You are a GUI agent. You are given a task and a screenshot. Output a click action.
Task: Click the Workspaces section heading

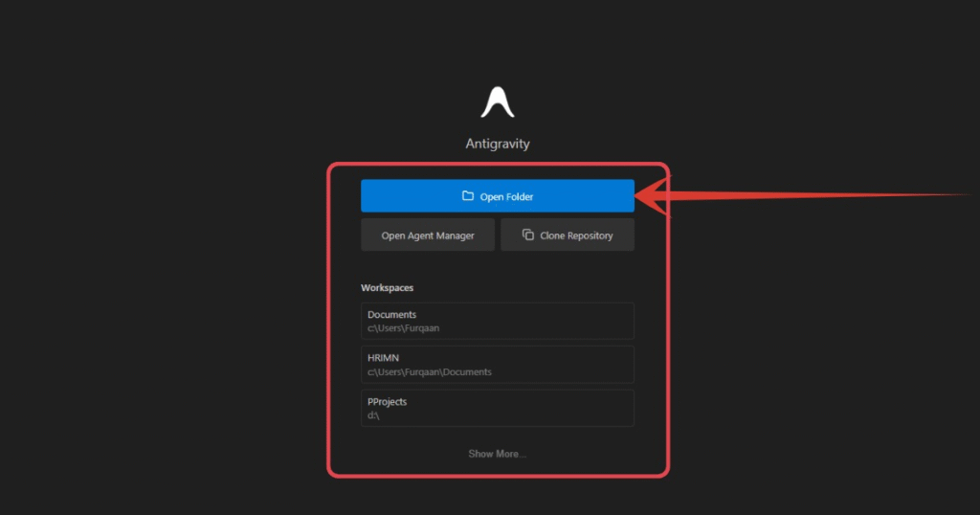(387, 287)
